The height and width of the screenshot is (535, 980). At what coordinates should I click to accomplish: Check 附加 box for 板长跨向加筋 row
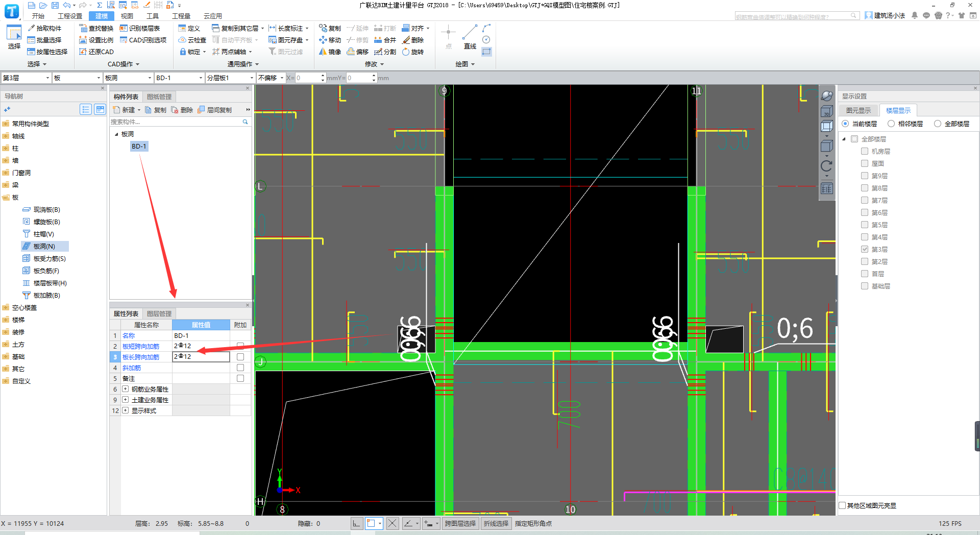coord(240,357)
